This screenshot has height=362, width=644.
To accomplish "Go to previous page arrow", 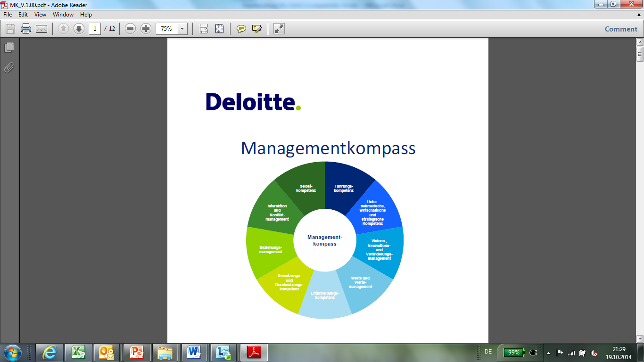I will [x=63, y=29].
